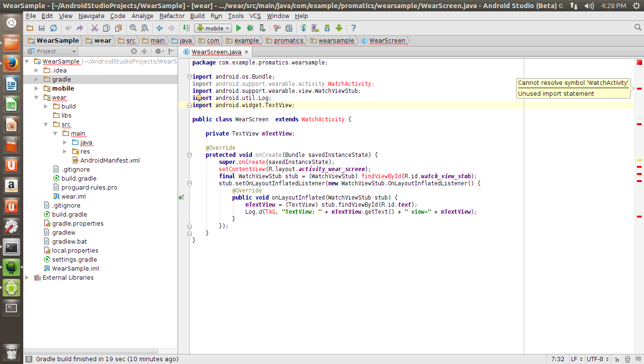Expand the java folder under main
The width and height of the screenshot is (644, 364).
[x=64, y=143]
